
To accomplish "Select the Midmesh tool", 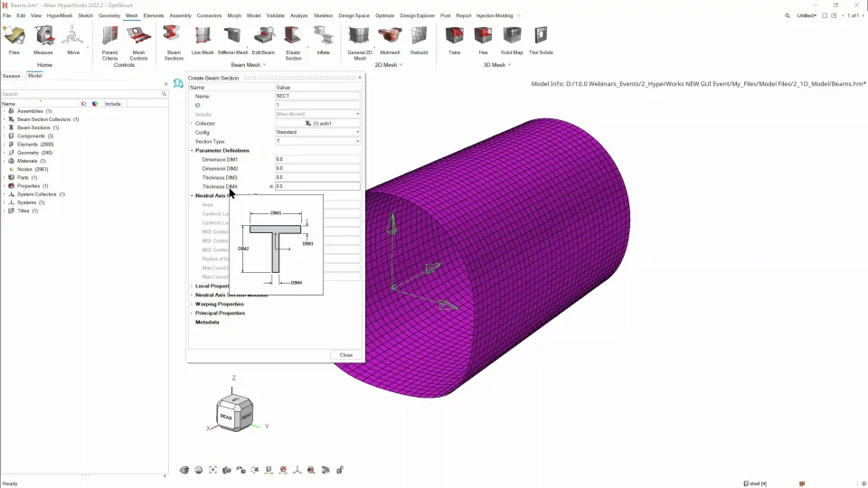I will pos(390,36).
